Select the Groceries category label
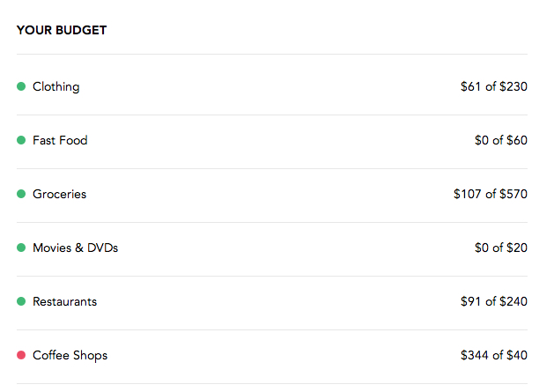 59,194
